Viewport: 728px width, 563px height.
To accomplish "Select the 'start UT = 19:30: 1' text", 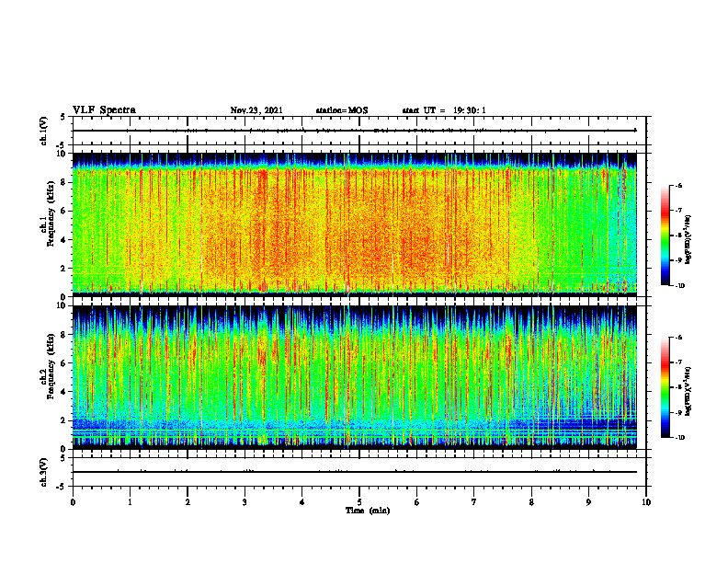I will (x=444, y=110).
